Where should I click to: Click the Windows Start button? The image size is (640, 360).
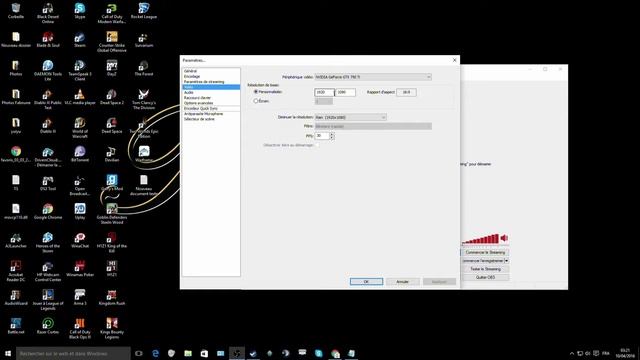click(8, 353)
